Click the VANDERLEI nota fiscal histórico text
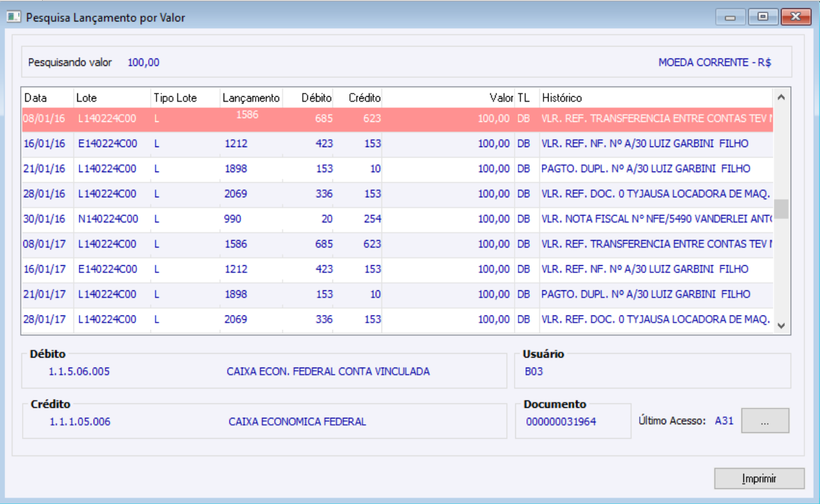 point(657,219)
